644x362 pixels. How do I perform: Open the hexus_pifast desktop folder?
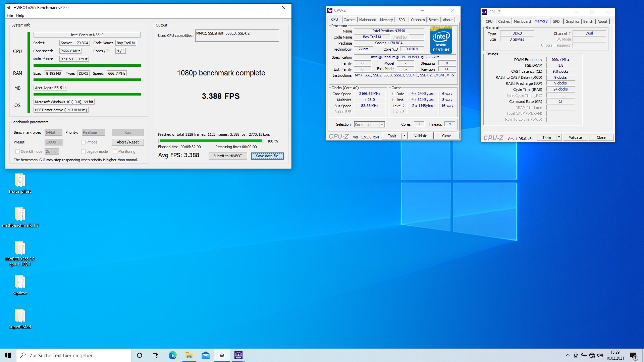tap(20, 183)
